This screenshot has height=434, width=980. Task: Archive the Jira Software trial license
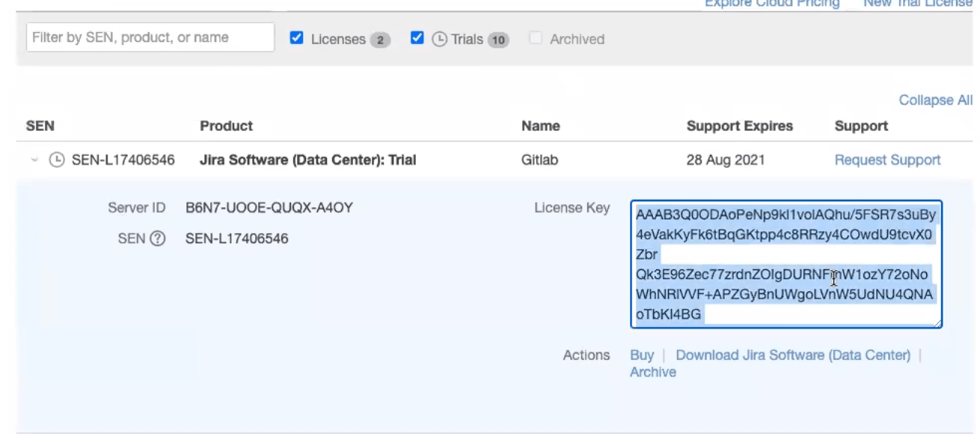click(x=652, y=371)
